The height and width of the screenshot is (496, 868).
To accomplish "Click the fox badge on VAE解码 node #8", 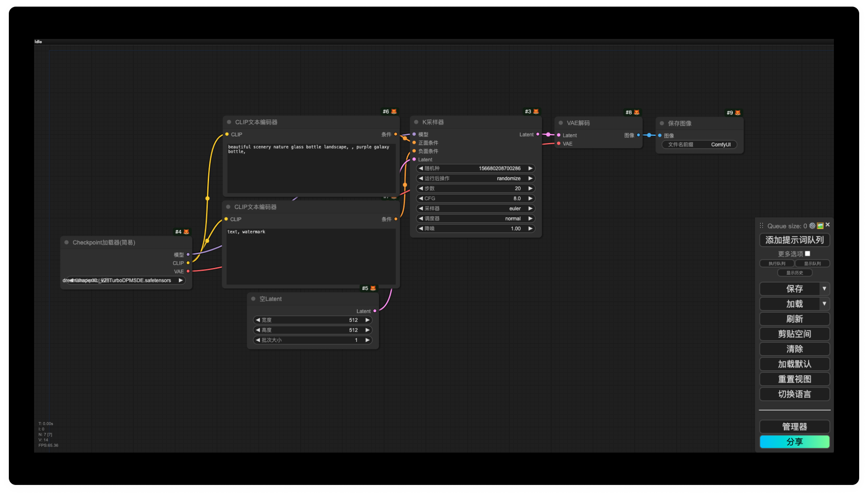I will pos(636,112).
